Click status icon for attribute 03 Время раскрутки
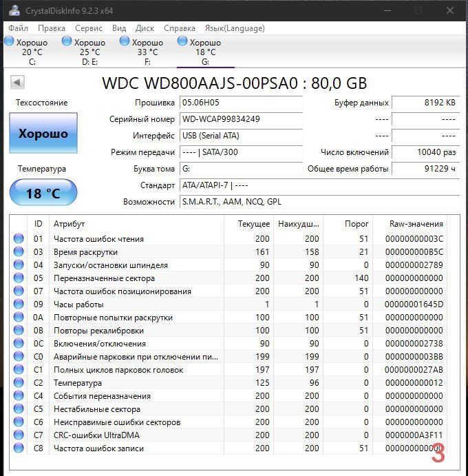 coord(19,251)
